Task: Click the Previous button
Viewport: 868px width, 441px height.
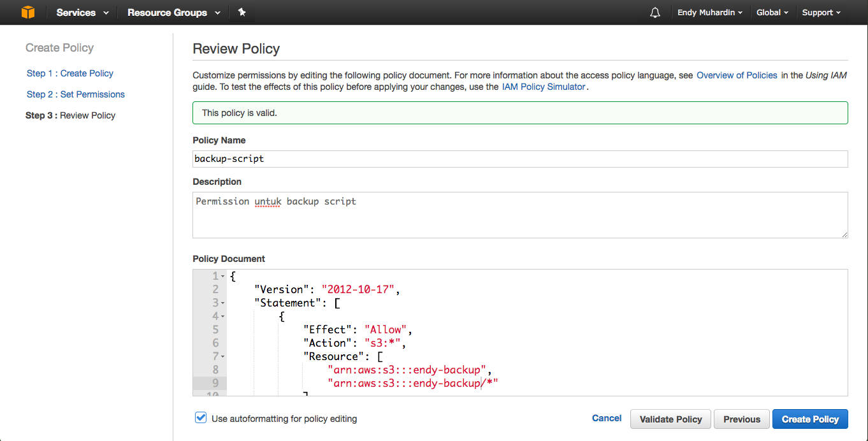Action: pyautogui.click(x=742, y=419)
